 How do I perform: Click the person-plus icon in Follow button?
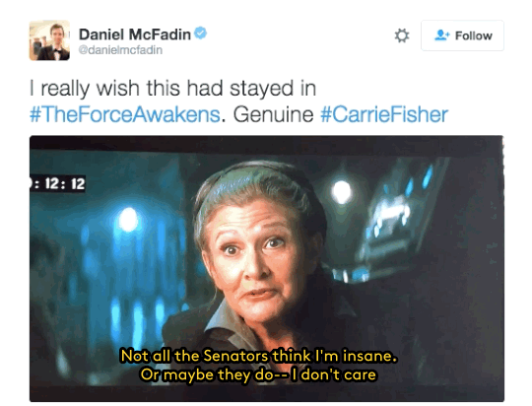[x=441, y=35]
